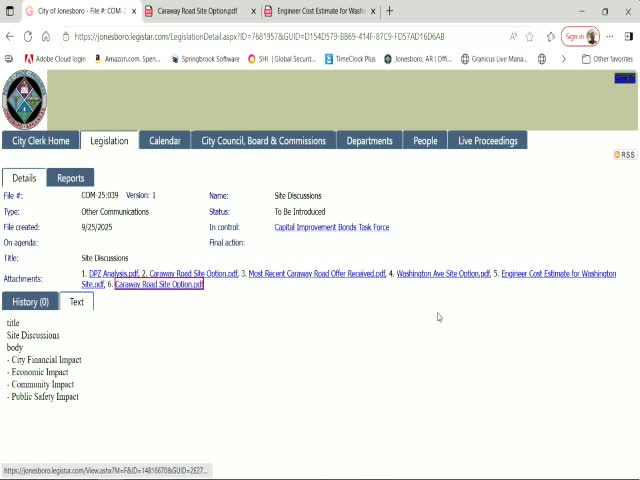
Task: Open the Departments menu
Action: pos(369,141)
